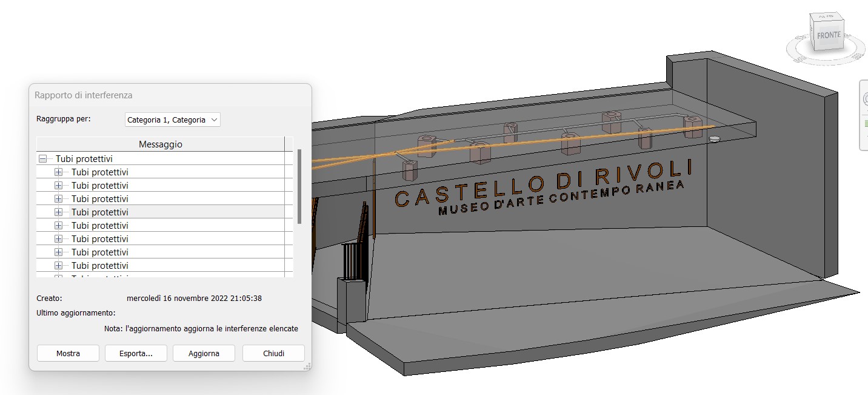Screen dimensions: 868x395
Task: Select the last fully visible Tubi protettivi row
Action: (x=100, y=266)
